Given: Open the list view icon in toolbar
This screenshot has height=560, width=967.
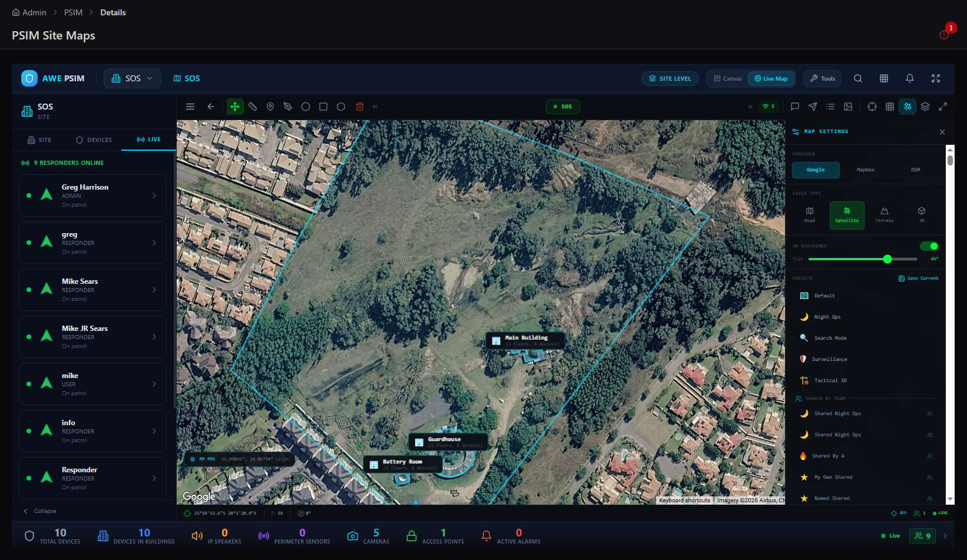Looking at the screenshot, I should point(830,107).
